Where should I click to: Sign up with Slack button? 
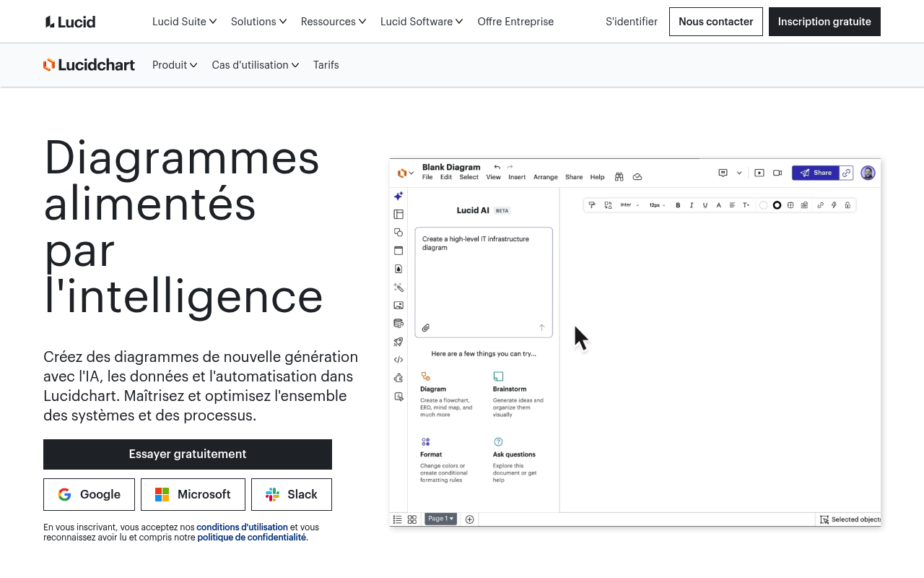pyautogui.click(x=292, y=494)
